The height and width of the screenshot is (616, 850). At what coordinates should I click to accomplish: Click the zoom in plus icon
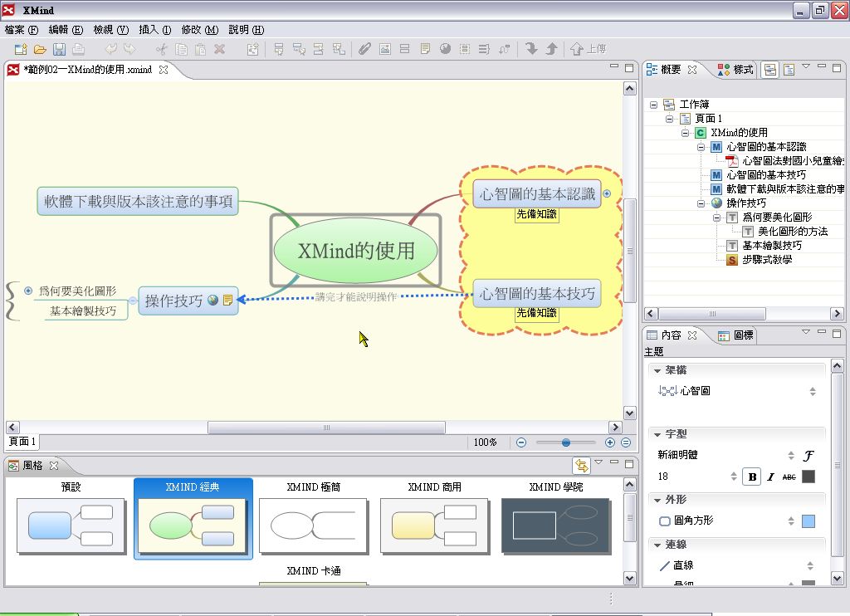point(610,442)
